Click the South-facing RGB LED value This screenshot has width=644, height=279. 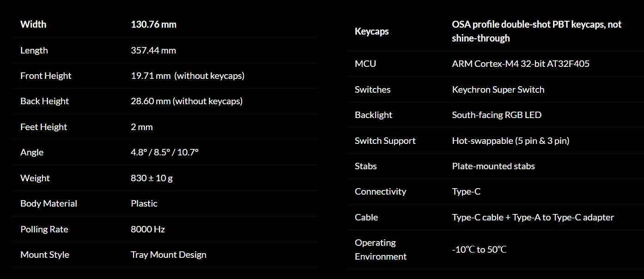tap(496, 115)
